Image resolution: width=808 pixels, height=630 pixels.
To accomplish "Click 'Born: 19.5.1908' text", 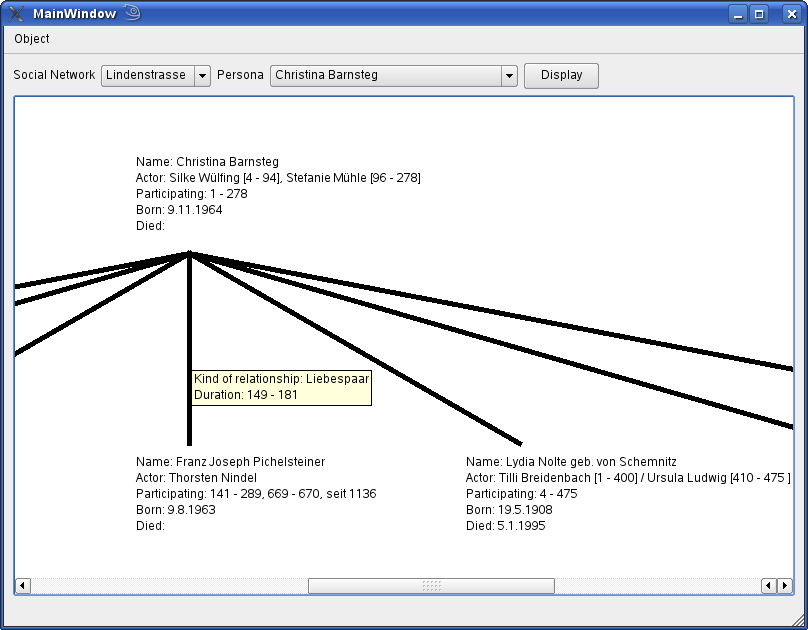I will (x=509, y=509).
